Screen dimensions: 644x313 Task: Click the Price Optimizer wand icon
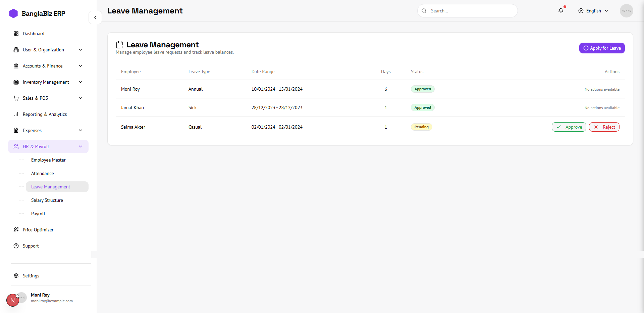pyautogui.click(x=16, y=230)
